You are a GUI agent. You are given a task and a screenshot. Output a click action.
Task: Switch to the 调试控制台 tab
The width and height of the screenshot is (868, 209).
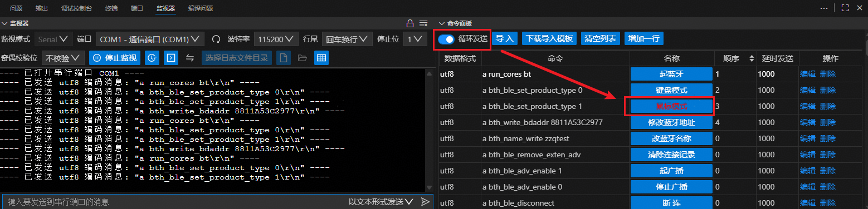tap(77, 8)
